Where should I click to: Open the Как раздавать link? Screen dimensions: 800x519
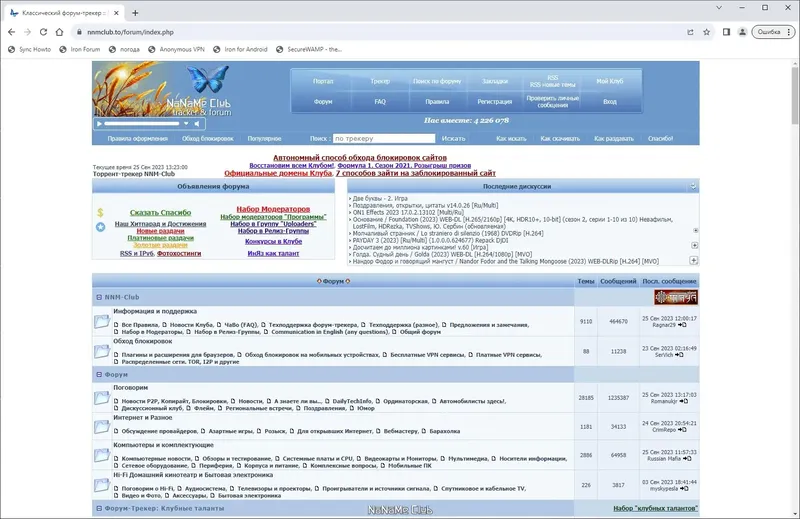(614, 138)
